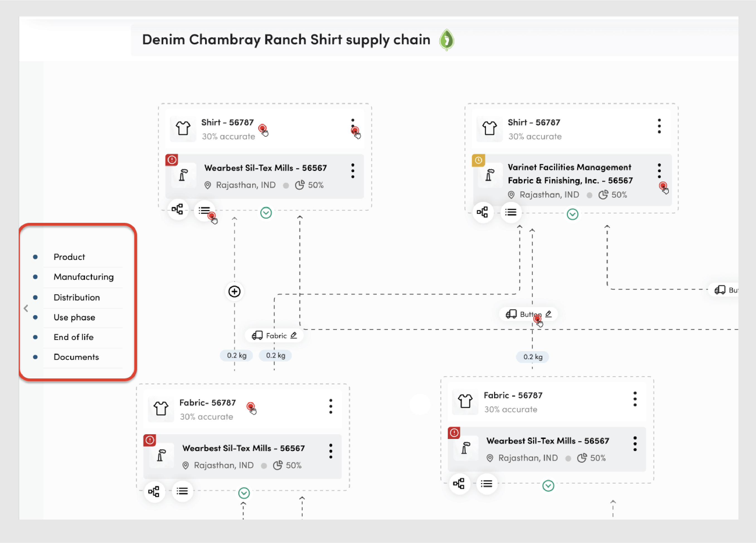Open kebab menu on top-right Shirt card
The width and height of the screenshot is (756, 543).
point(659,126)
